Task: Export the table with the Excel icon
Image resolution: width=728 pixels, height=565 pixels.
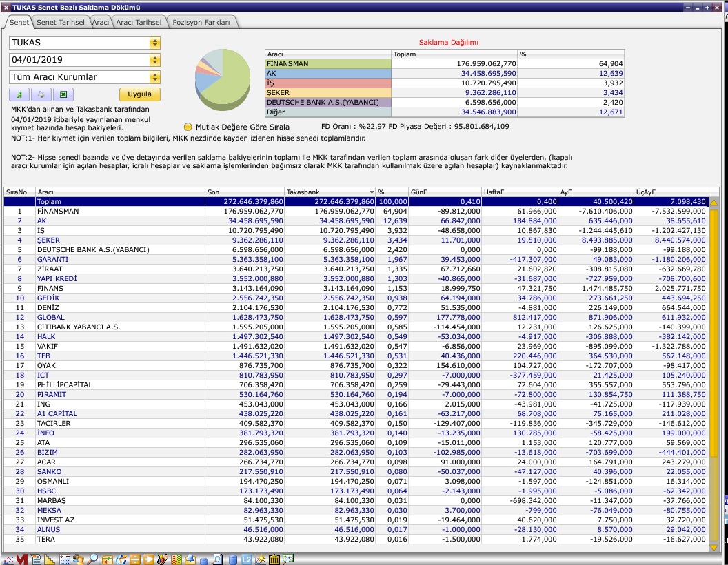Action: 63,94
